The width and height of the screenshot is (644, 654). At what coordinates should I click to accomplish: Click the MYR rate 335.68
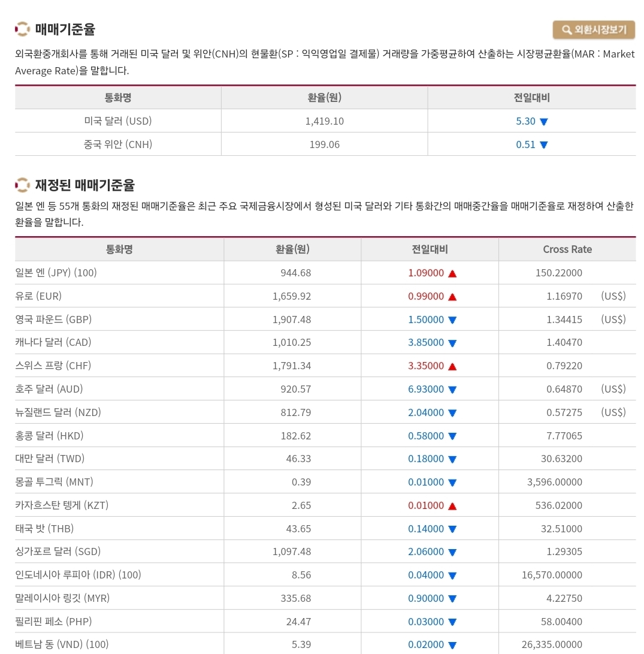tap(295, 598)
